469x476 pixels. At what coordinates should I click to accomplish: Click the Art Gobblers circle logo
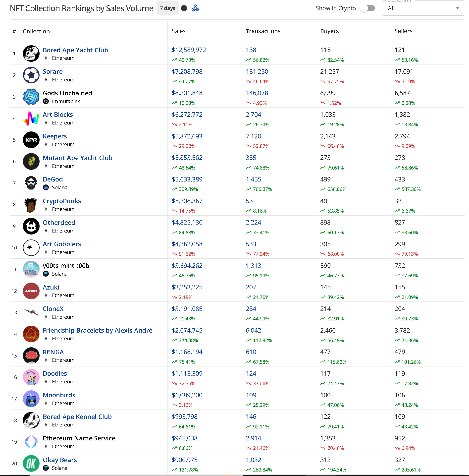pos(31,248)
